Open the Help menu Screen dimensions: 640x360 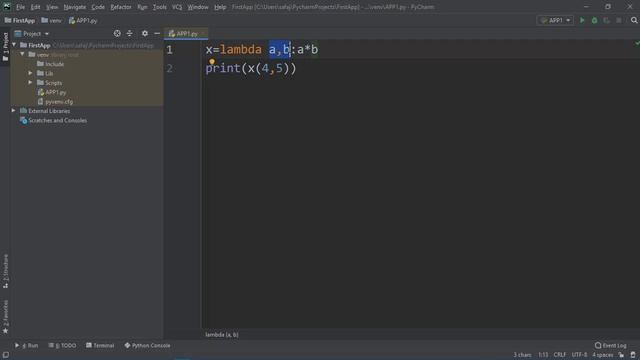(220, 7)
